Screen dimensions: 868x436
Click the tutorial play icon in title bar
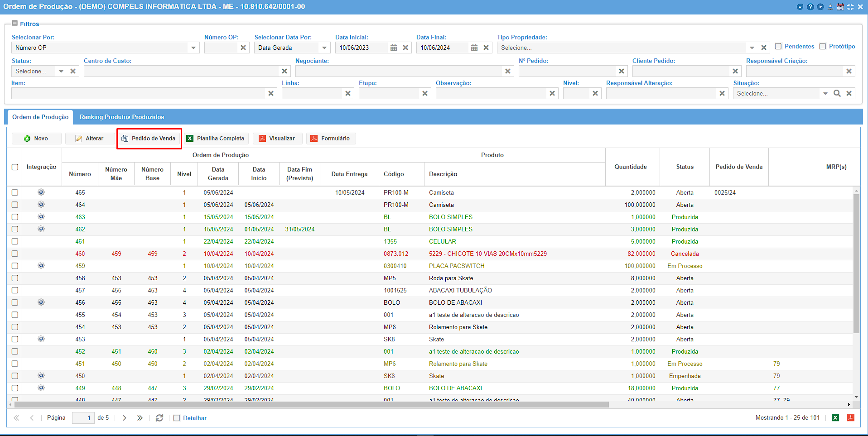click(820, 7)
